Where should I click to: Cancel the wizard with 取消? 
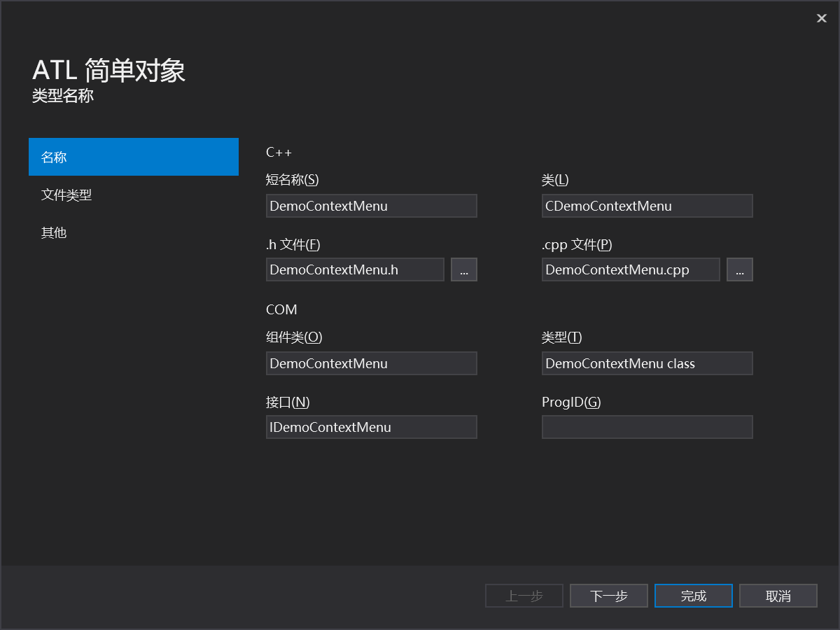[x=778, y=596]
